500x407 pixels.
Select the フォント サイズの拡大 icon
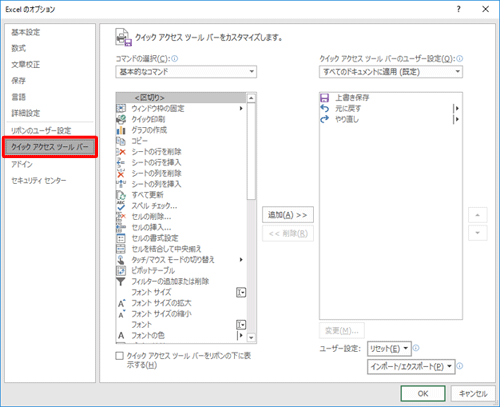pos(121,303)
